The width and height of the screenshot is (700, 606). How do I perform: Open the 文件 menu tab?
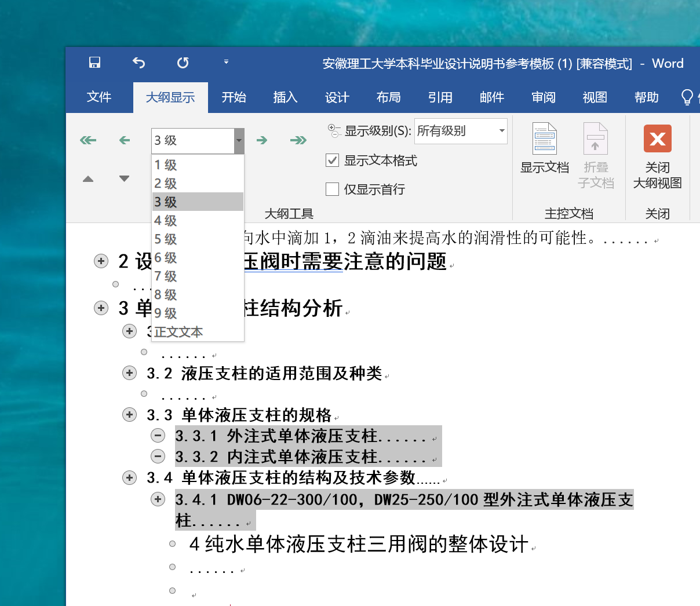click(x=99, y=97)
